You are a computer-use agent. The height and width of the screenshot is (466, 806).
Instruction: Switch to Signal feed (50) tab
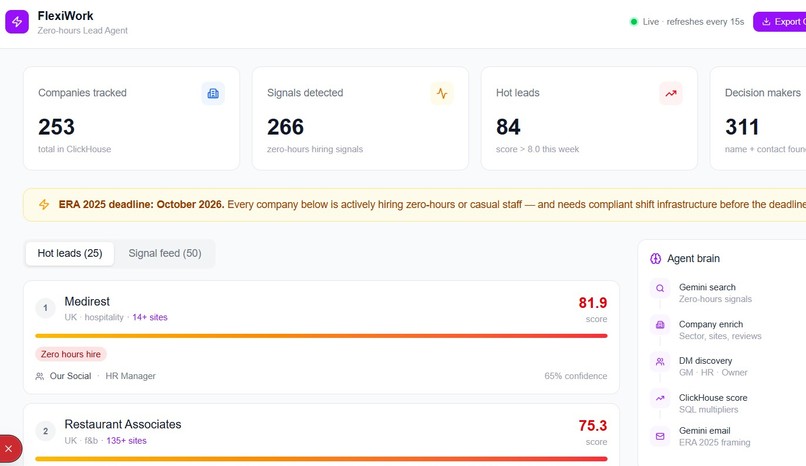pos(164,253)
